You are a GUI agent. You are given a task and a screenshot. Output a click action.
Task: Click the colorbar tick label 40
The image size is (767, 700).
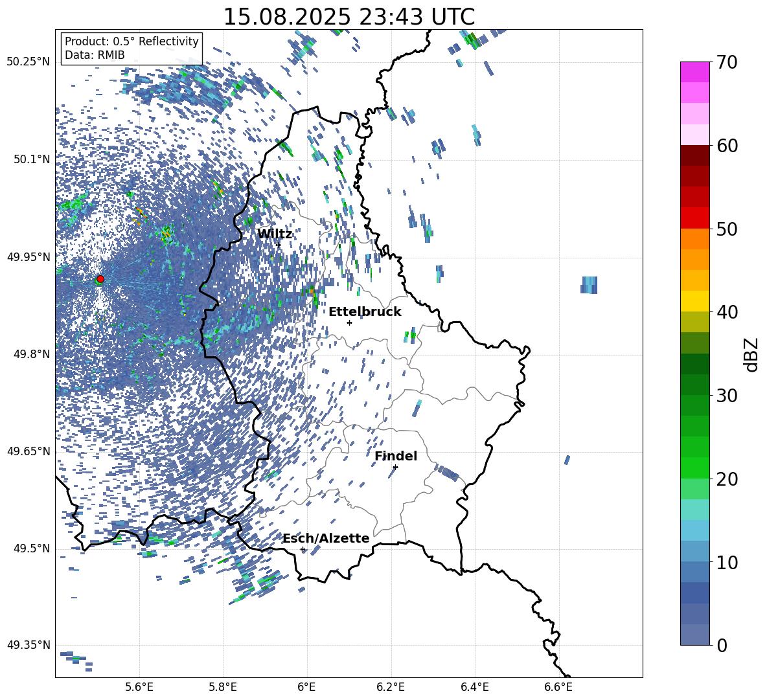[x=727, y=312]
